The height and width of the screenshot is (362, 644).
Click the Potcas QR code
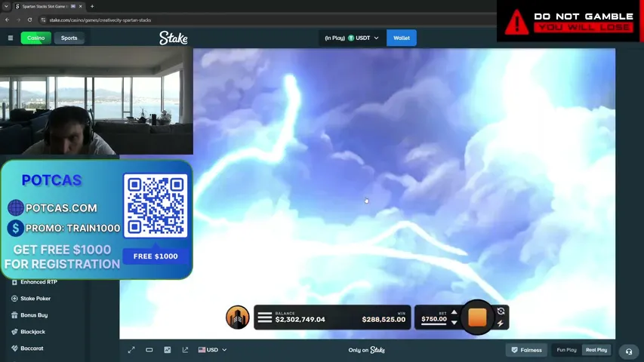(156, 205)
